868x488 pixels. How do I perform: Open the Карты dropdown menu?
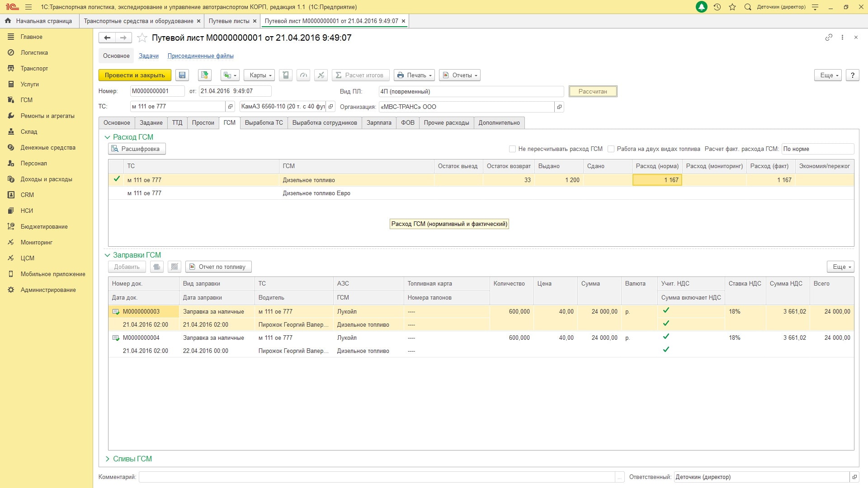pos(259,75)
